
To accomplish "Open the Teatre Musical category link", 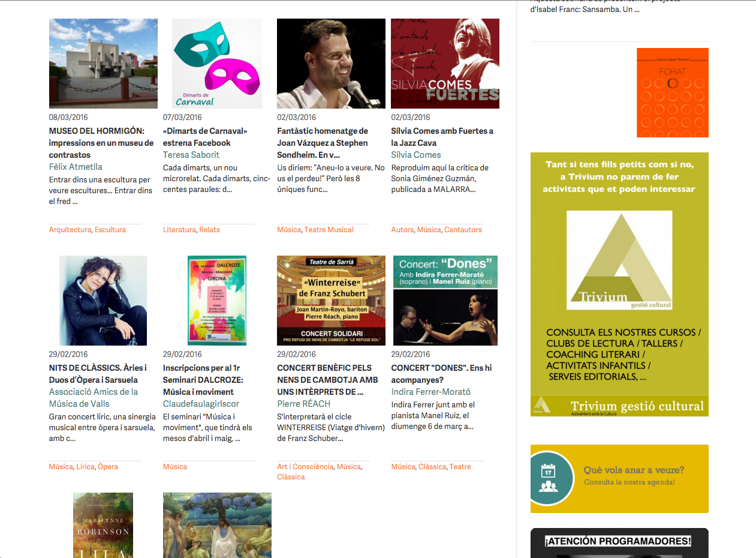I will 329,230.
